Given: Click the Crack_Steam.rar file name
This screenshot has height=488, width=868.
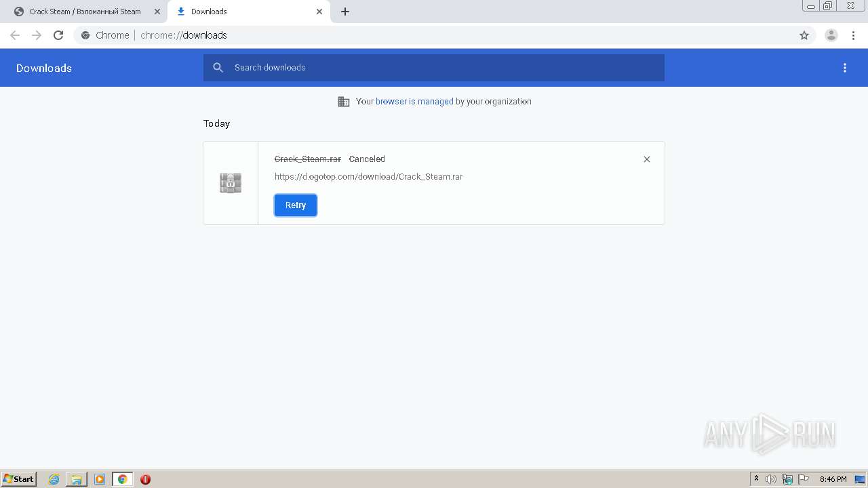Looking at the screenshot, I should [308, 159].
